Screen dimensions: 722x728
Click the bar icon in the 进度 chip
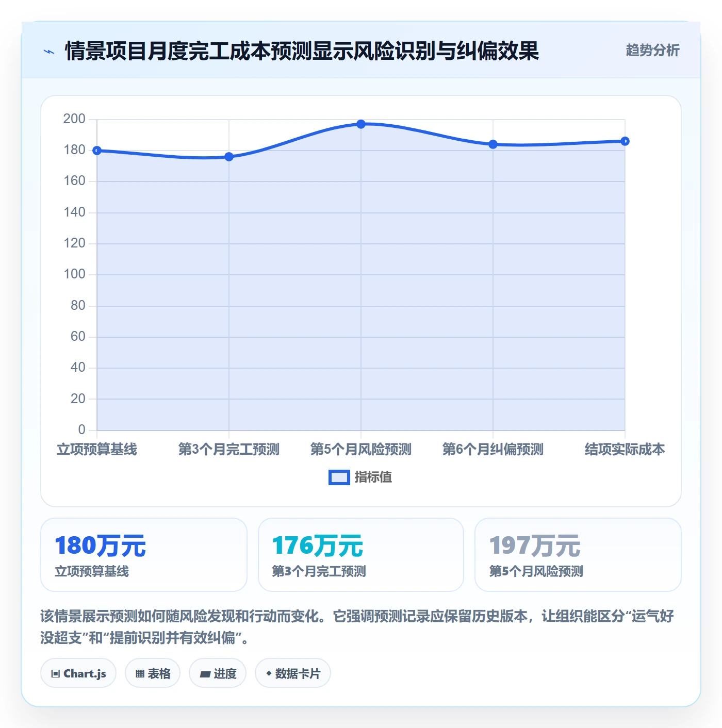tap(205, 674)
